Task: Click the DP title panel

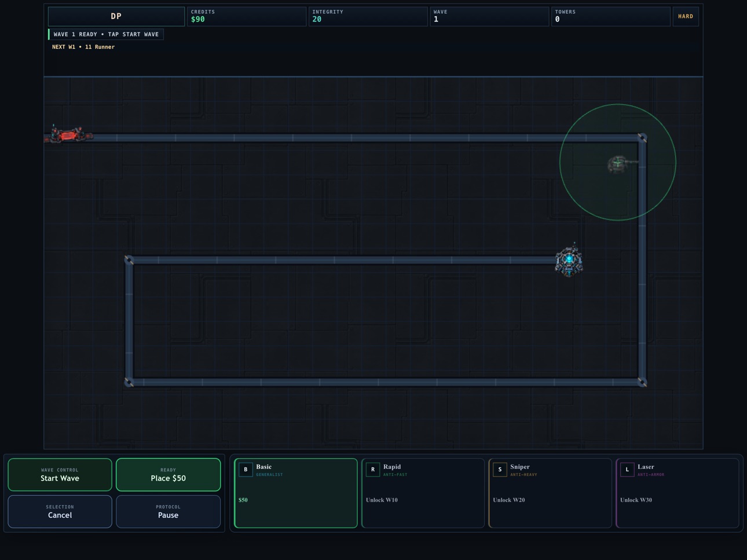Action: click(x=116, y=16)
